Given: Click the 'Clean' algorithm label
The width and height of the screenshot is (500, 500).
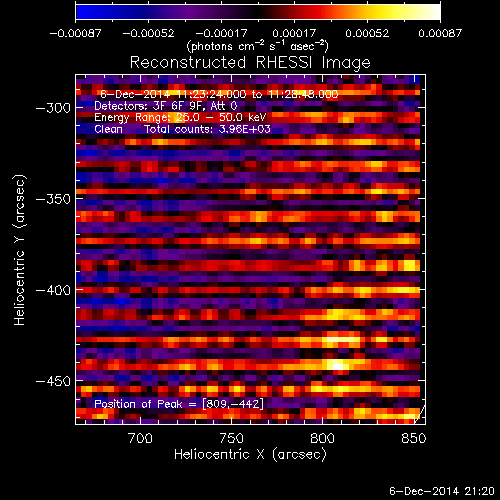Looking at the screenshot, I should [108, 129].
